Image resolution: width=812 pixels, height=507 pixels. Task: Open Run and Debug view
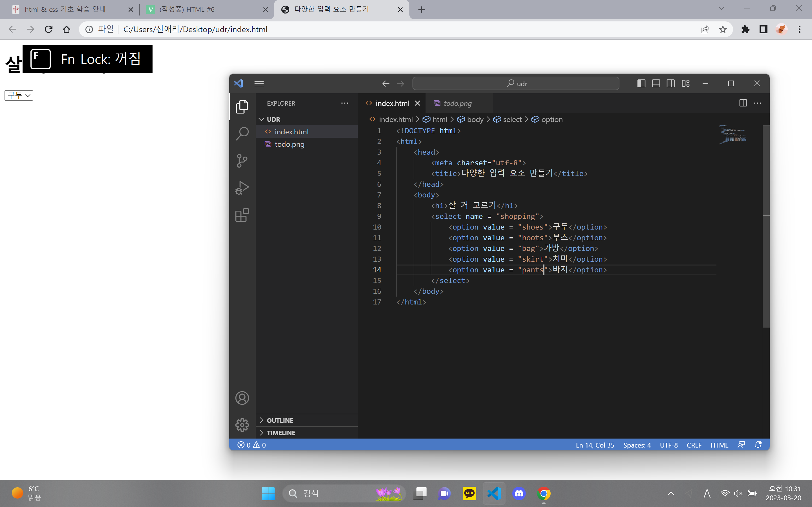(x=242, y=188)
